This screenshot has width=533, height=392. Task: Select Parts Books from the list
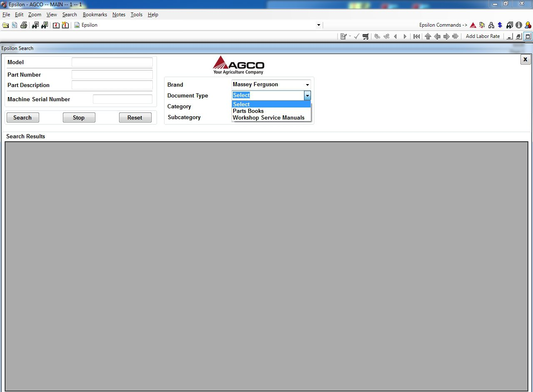pos(248,111)
